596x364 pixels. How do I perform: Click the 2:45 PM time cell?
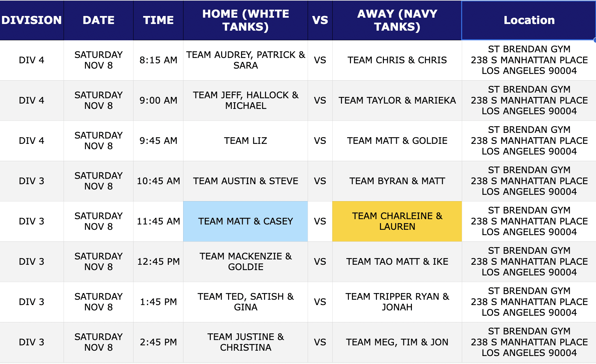(x=158, y=342)
